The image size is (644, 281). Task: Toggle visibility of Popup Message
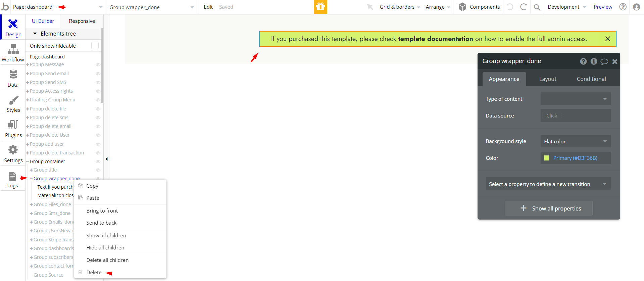(x=98, y=64)
